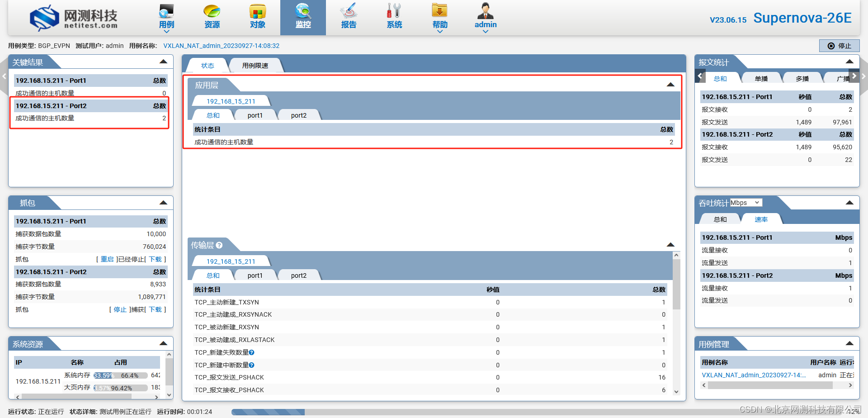Click Port2 停止 capture link
Image resolution: width=868 pixels, height=418 pixels.
click(x=120, y=309)
